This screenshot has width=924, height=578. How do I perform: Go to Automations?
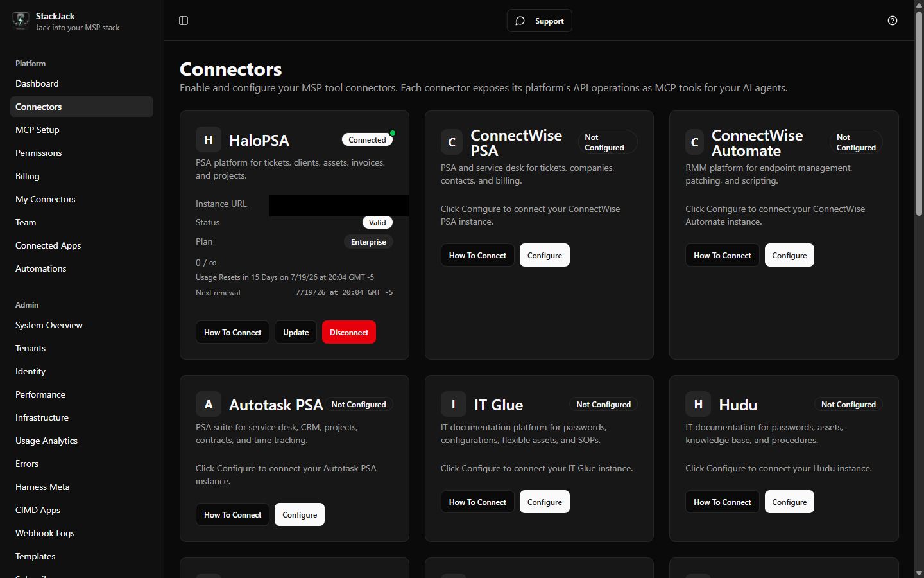pyautogui.click(x=81, y=268)
